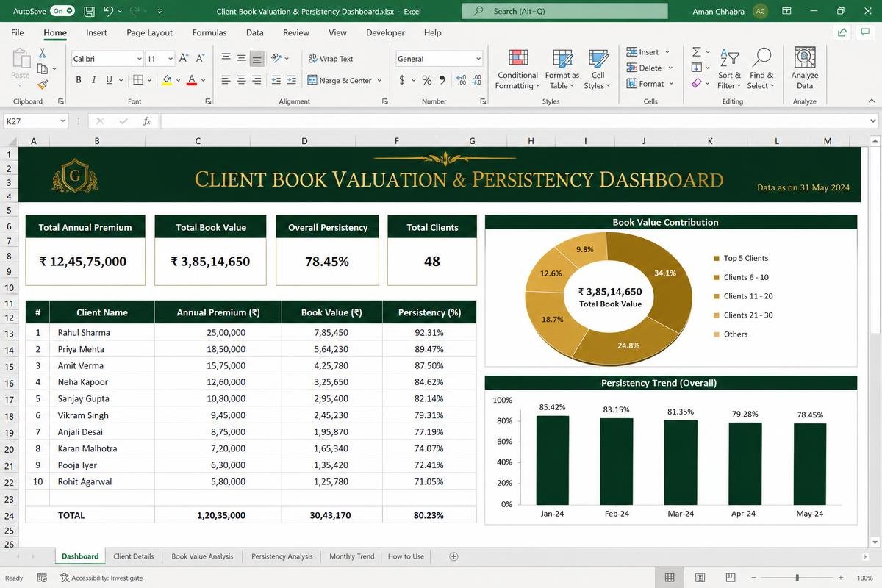Screen dimensions: 882x588
Task: Click Insert cells button
Action: (648, 52)
